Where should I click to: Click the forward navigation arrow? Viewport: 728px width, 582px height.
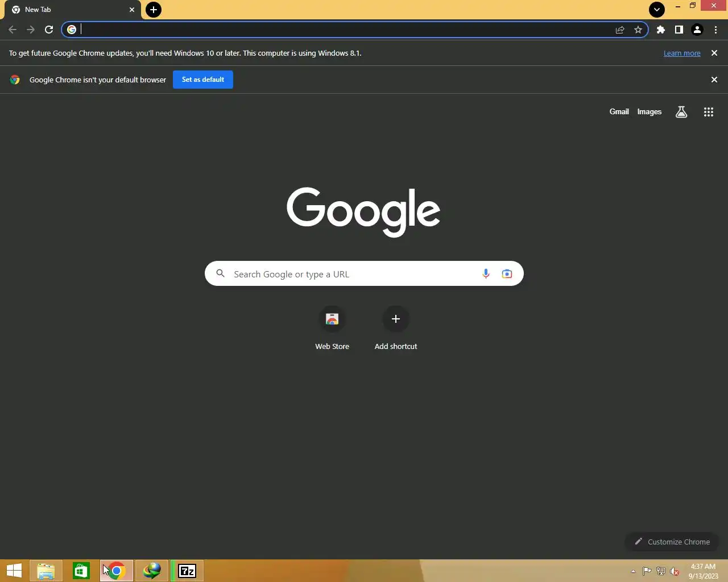coord(31,30)
